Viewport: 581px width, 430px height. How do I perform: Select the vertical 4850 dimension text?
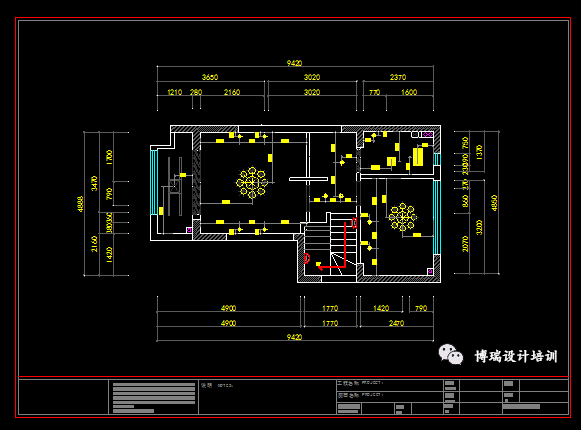click(x=494, y=203)
